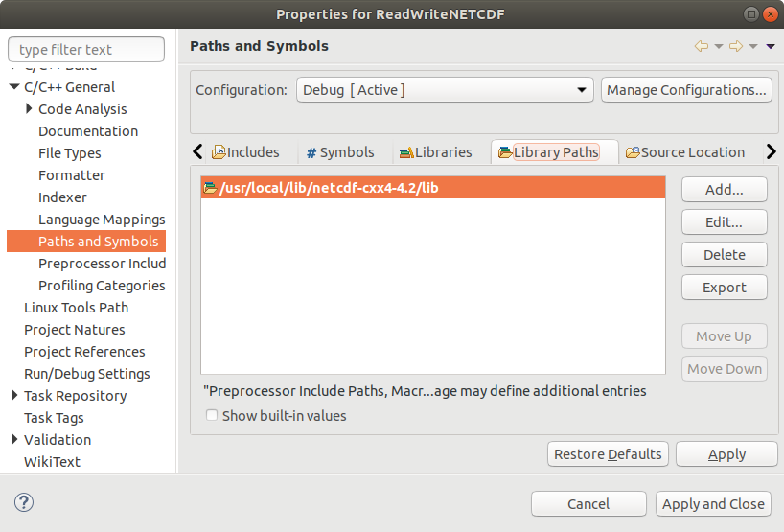Expand the Task Repository node
The height and width of the screenshot is (532, 784).
coord(14,396)
